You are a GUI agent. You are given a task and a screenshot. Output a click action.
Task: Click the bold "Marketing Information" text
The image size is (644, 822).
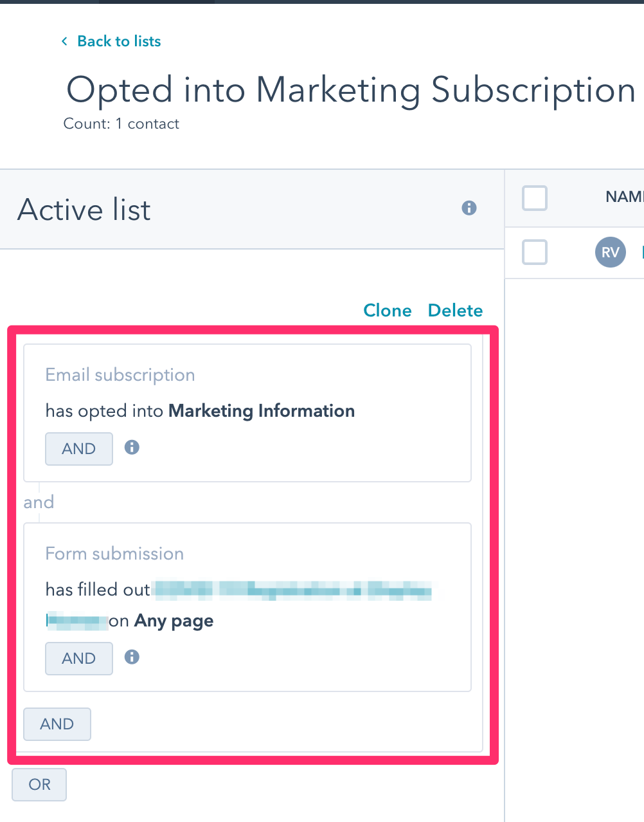coord(261,410)
